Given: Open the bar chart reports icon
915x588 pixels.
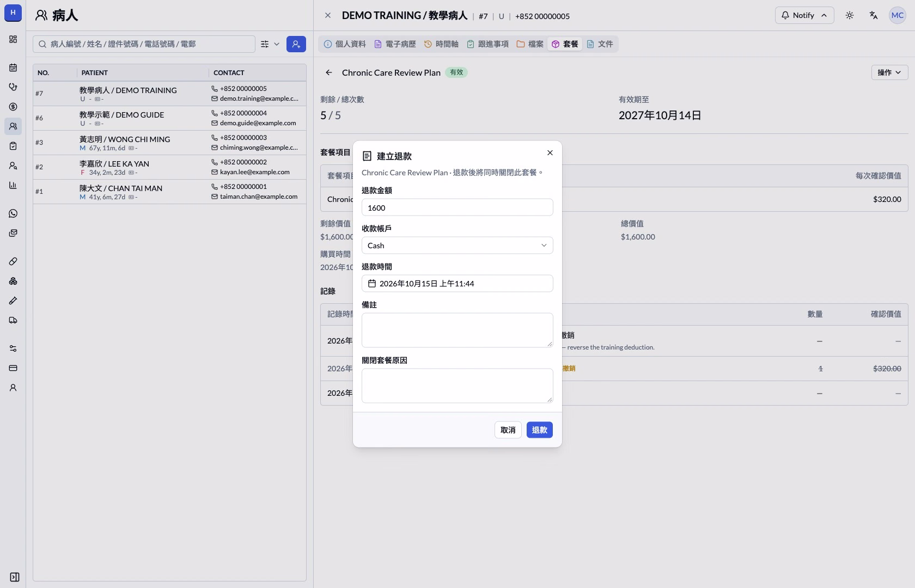Looking at the screenshot, I should (x=13, y=185).
